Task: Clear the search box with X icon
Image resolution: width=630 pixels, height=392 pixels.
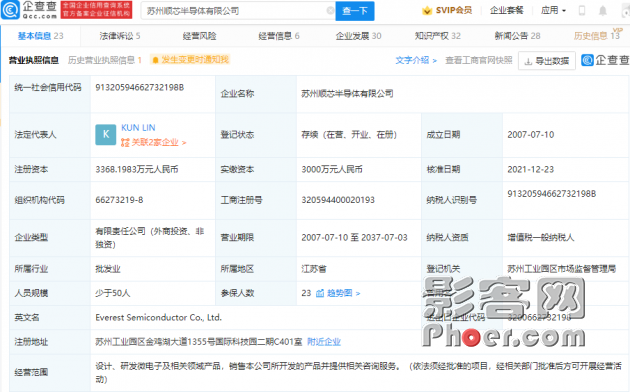Action: [330, 11]
